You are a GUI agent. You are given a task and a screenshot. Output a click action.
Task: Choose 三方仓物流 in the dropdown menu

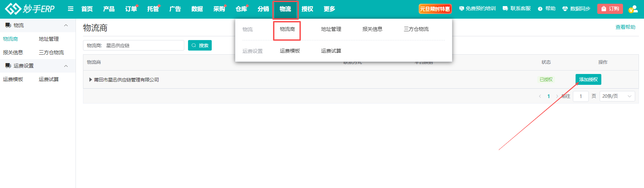click(x=416, y=29)
